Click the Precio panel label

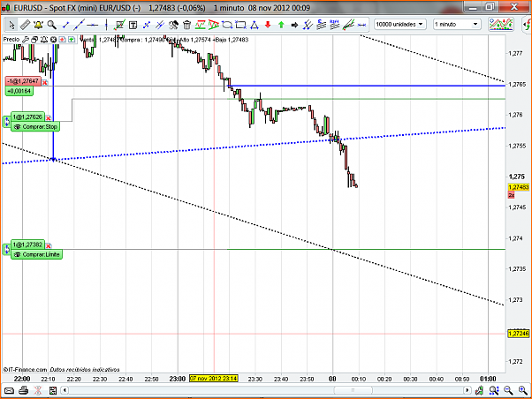point(11,40)
